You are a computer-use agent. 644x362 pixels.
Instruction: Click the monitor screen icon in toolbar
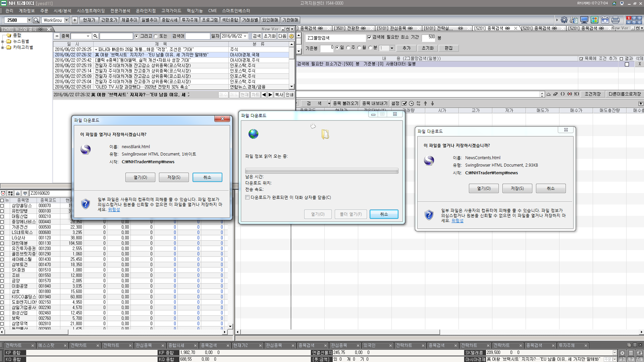click(584, 20)
